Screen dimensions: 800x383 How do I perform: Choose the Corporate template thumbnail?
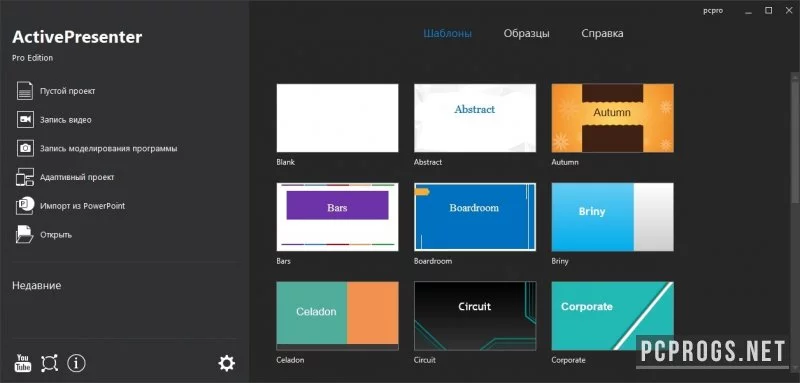[612, 316]
